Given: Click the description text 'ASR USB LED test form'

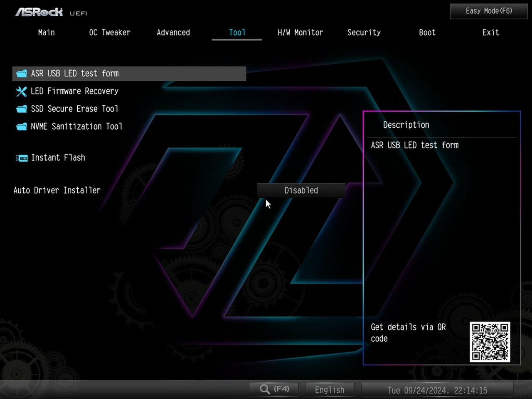Looking at the screenshot, I should pos(415,145).
